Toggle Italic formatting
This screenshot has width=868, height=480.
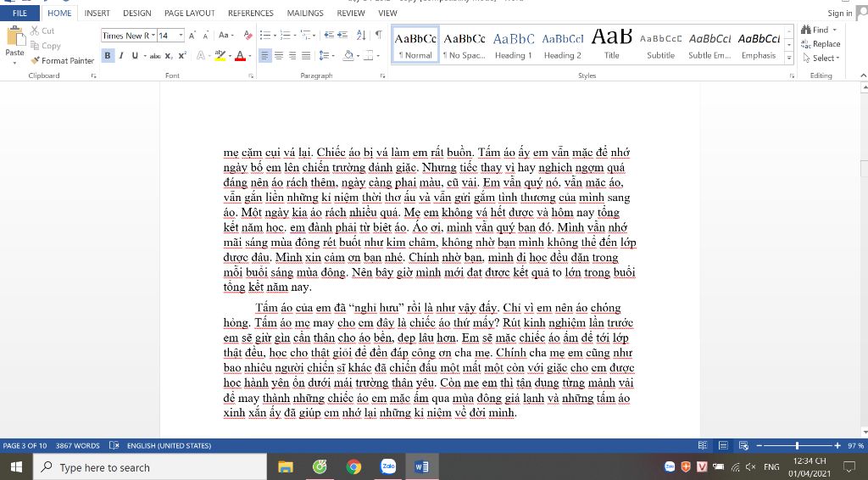coord(120,55)
